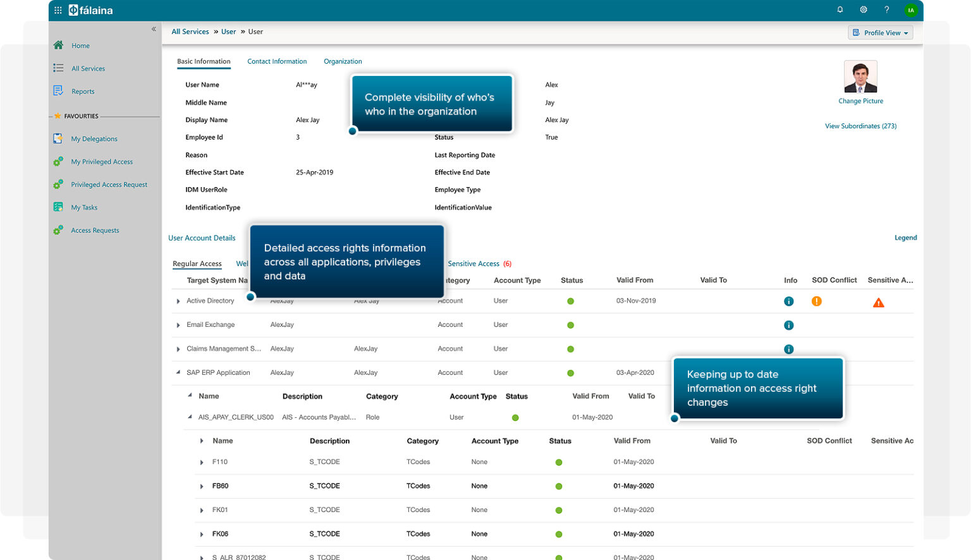Click the Active Directory SOD conflict icon

click(817, 301)
